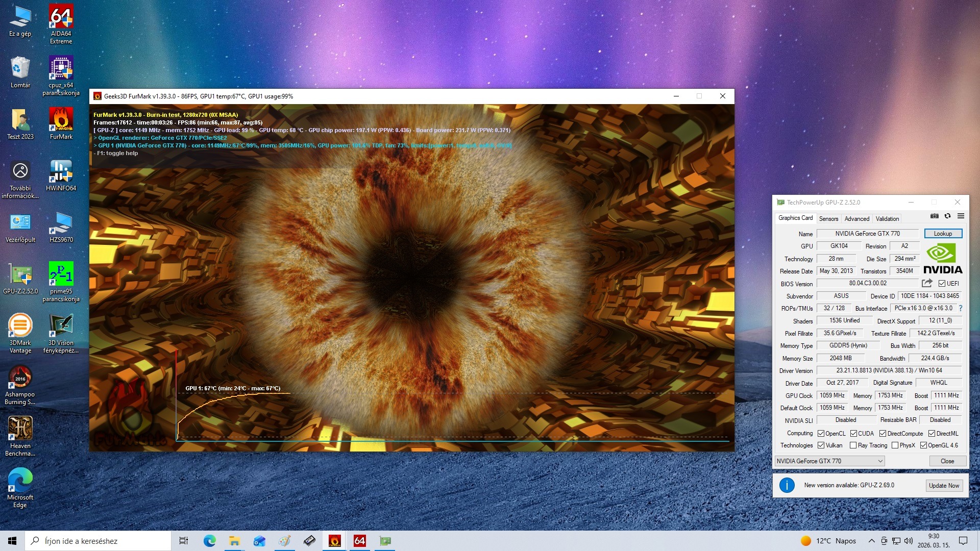Click the GPU-Z refresh icon
The width and height of the screenshot is (980, 551).
tap(947, 216)
